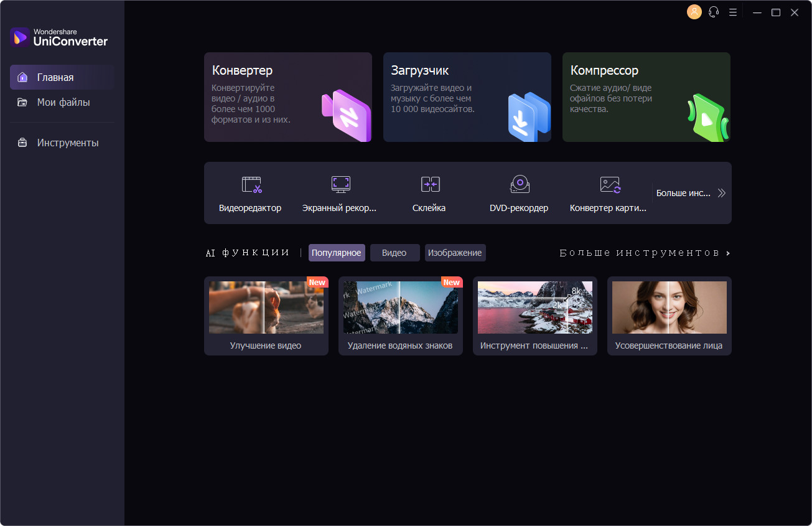This screenshot has height=526, width=812.
Task: Follow the Больше инструментов link
Action: pos(640,253)
